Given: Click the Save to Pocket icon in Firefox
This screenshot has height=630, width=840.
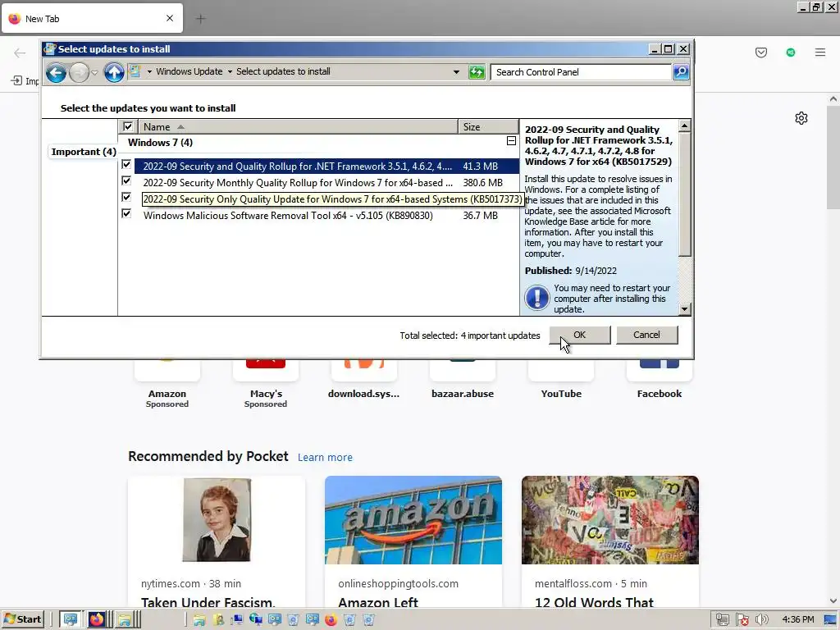Looking at the screenshot, I should click(760, 52).
